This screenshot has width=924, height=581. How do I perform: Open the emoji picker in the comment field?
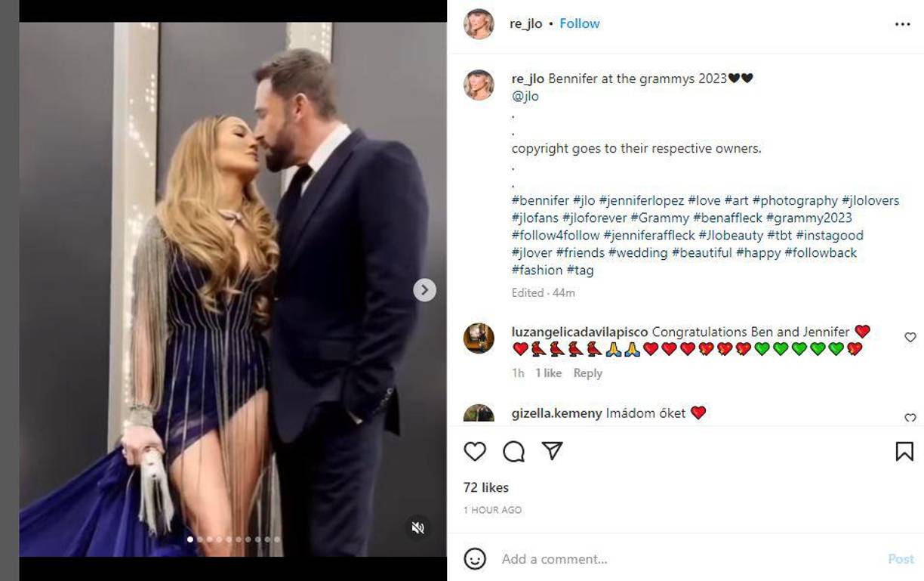click(475, 558)
